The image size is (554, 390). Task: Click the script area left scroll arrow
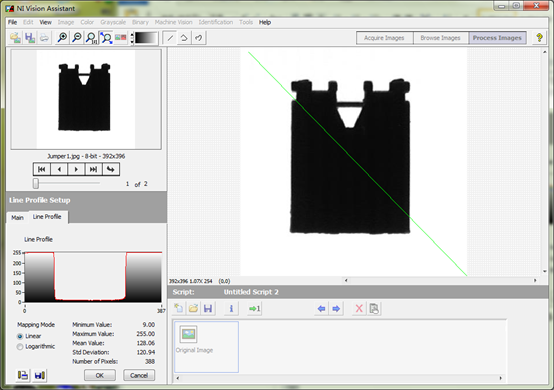click(x=177, y=378)
